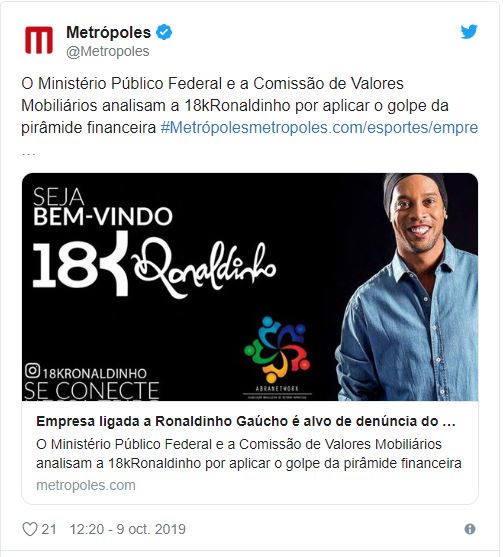
Task: Click the card description about Ministério Público
Action: (249, 454)
